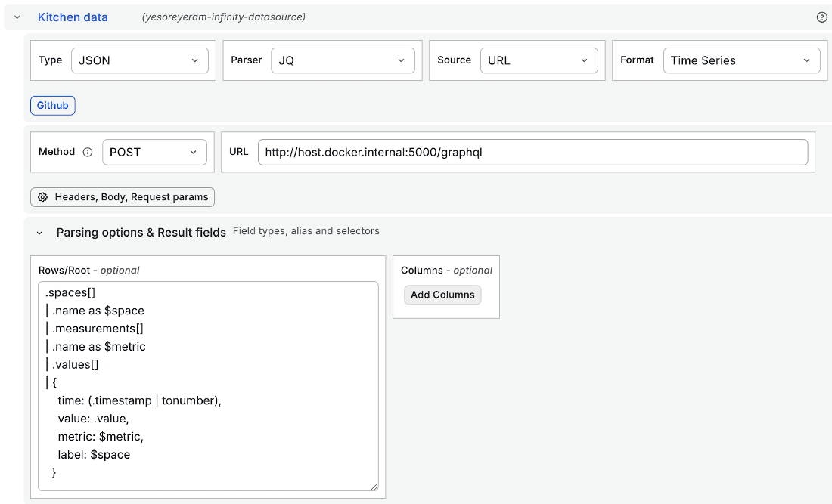The image size is (832, 504).
Task: Click inside the Rows/Root JQ text area
Action: click(208, 386)
